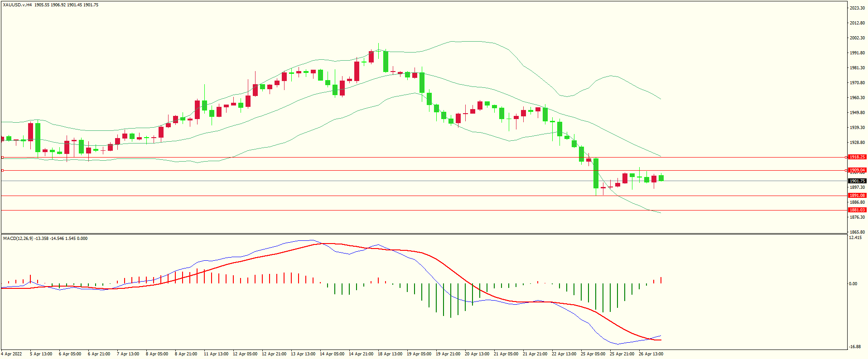868x359 pixels.
Task: Grab the left anchor of the 1909.04 line
Action: [x=2, y=171]
